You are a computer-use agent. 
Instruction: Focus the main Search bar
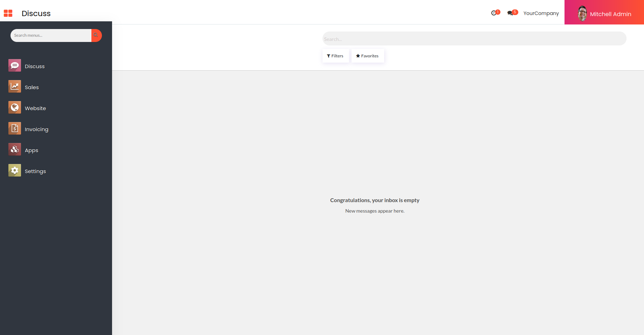tap(474, 38)
